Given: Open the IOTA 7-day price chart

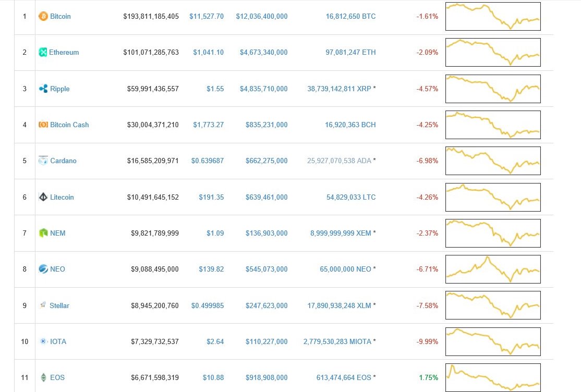Looking at the screenshot, I should (493, 341).
